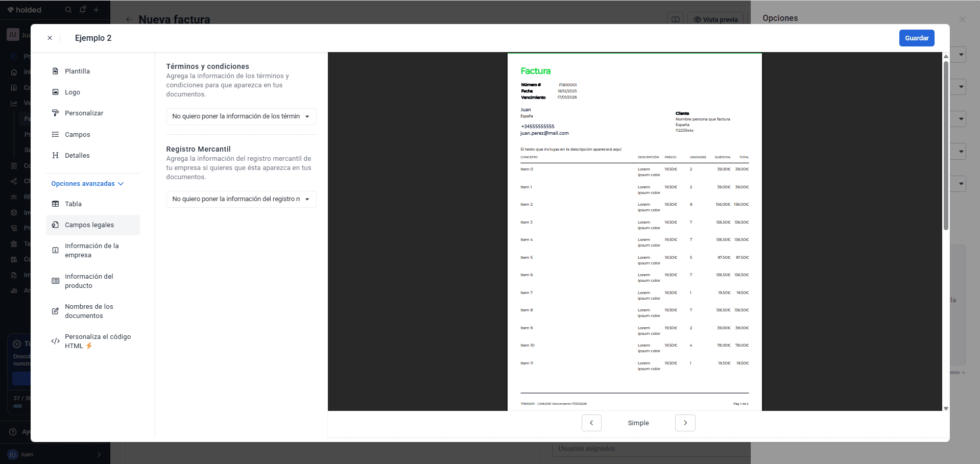Open Información del producto menu item

92,281
